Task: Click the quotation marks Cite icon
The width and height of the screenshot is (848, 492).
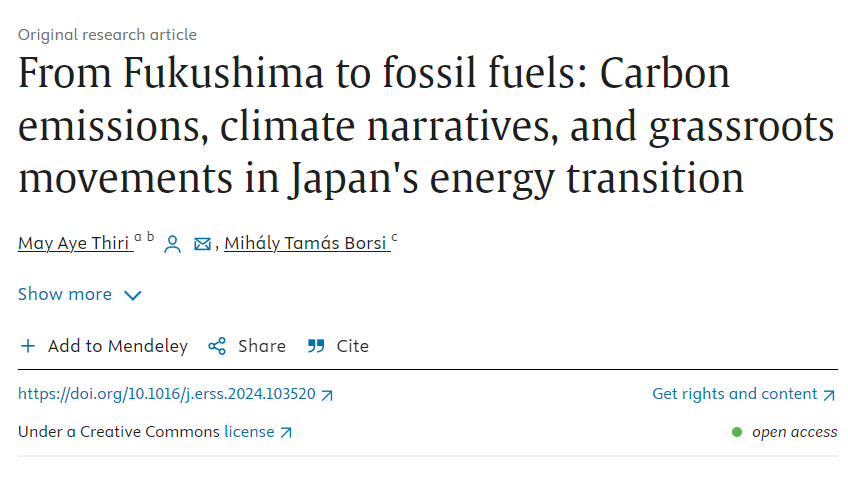Action: tap(316, 346)
